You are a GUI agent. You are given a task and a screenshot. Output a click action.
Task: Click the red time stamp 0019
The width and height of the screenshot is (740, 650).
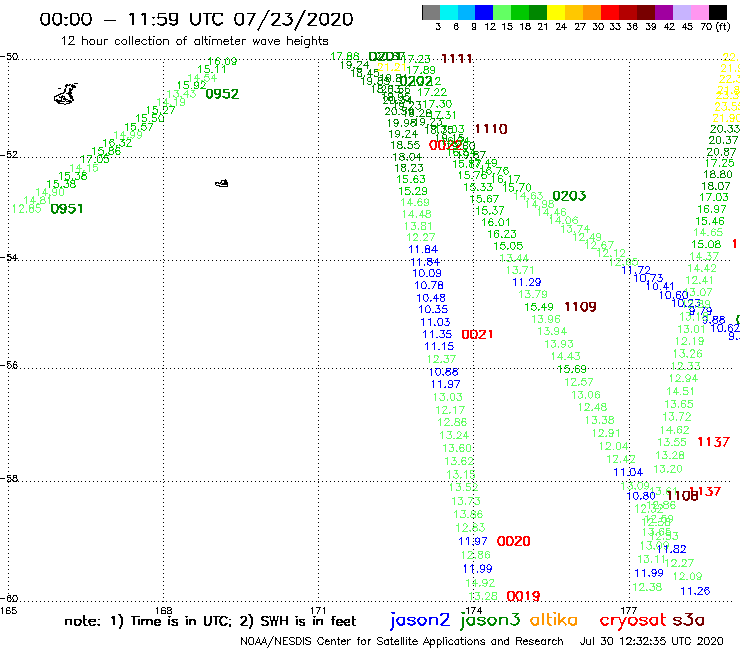(x=523, y=596)
